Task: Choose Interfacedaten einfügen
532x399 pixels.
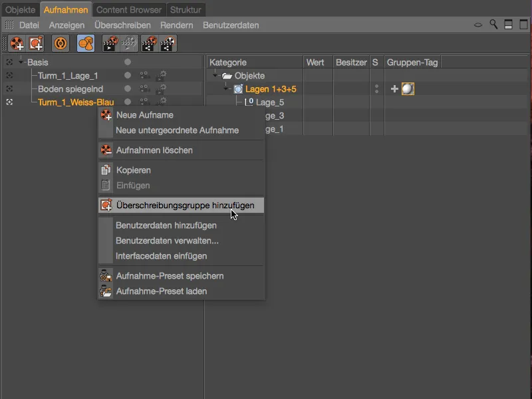Action: [x=181, y=256]
